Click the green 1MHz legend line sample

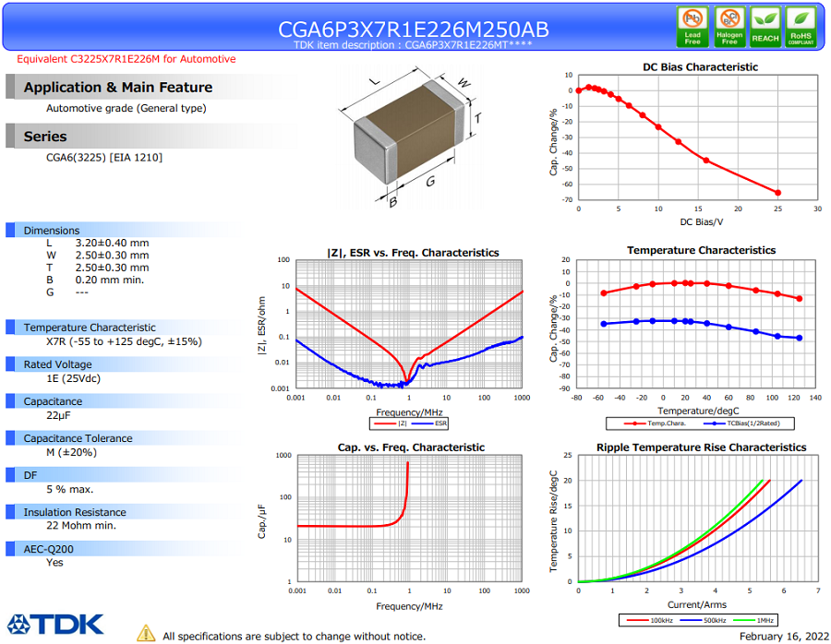tap(744, 620)
